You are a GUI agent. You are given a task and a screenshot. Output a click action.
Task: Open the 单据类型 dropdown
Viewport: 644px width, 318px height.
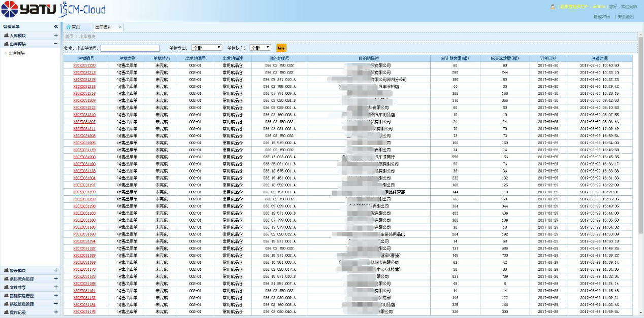pyautogui.click(x=207, y=48)
